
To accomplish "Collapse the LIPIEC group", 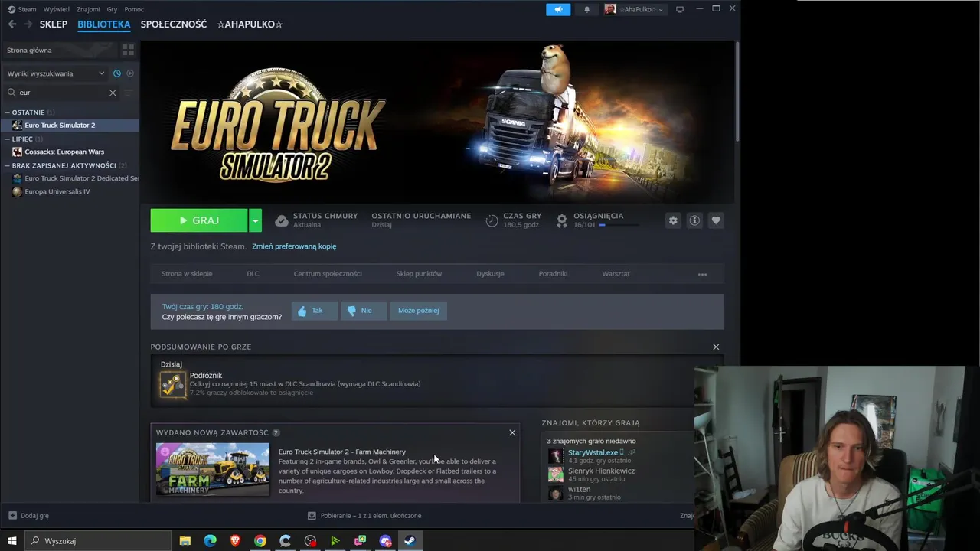I will (8, 139).
